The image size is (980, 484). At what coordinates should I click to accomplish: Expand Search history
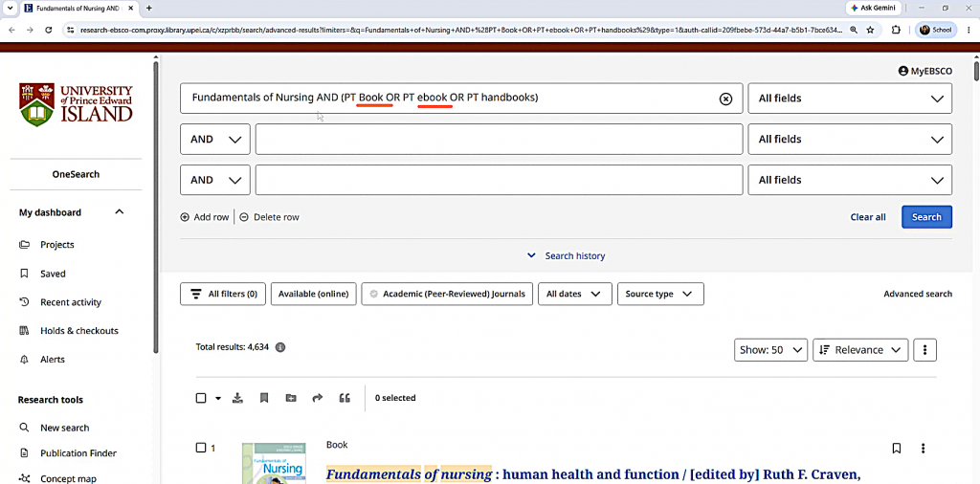[567, 256]
